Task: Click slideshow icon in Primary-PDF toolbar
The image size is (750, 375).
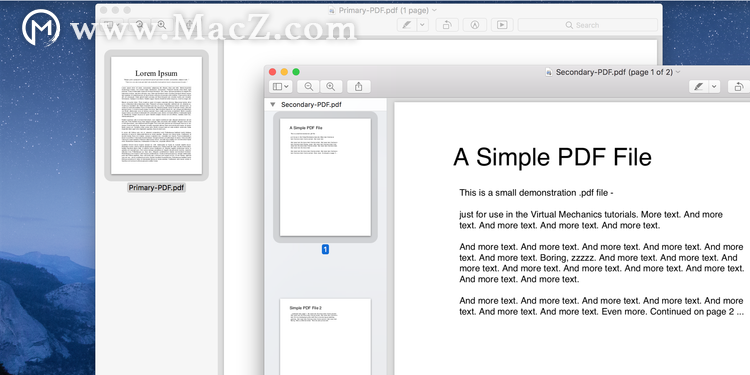Action: tap(502, 25)
